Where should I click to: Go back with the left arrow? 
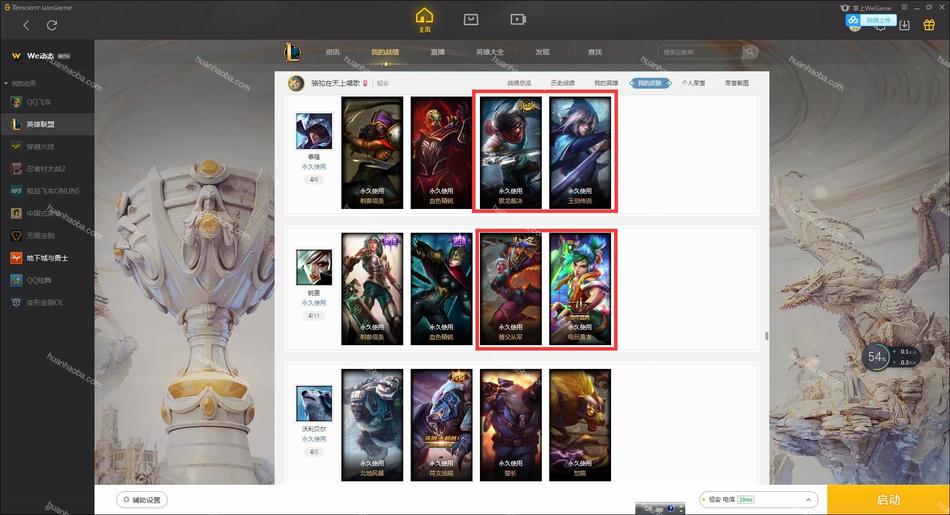click(26, 25)
